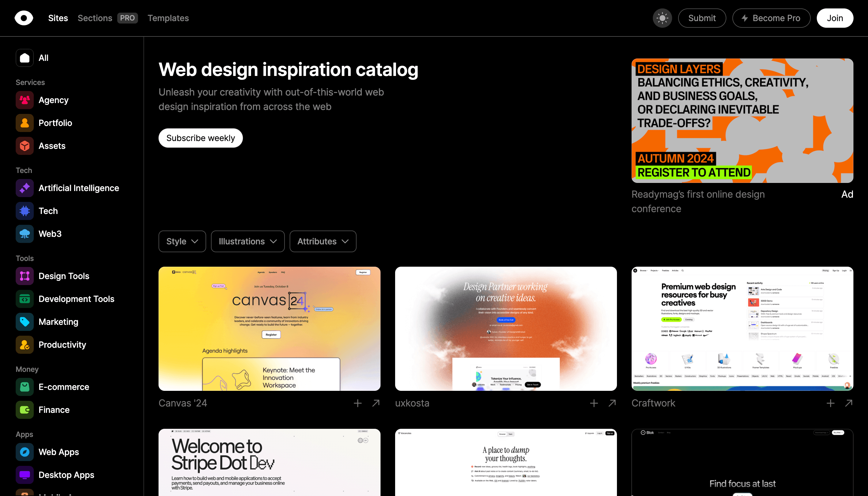
Task: Add uxkosta to collection with plus icon
Action: [594, 403]
